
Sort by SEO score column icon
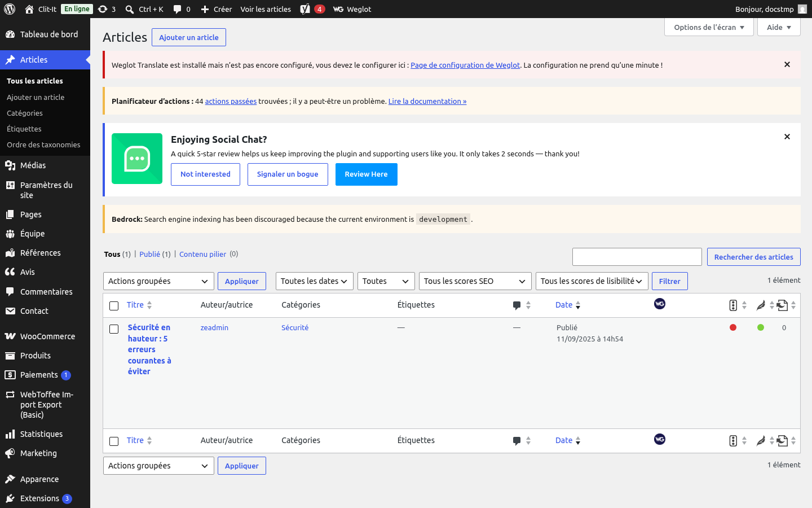pyautogui.click(x=733, y=305)
